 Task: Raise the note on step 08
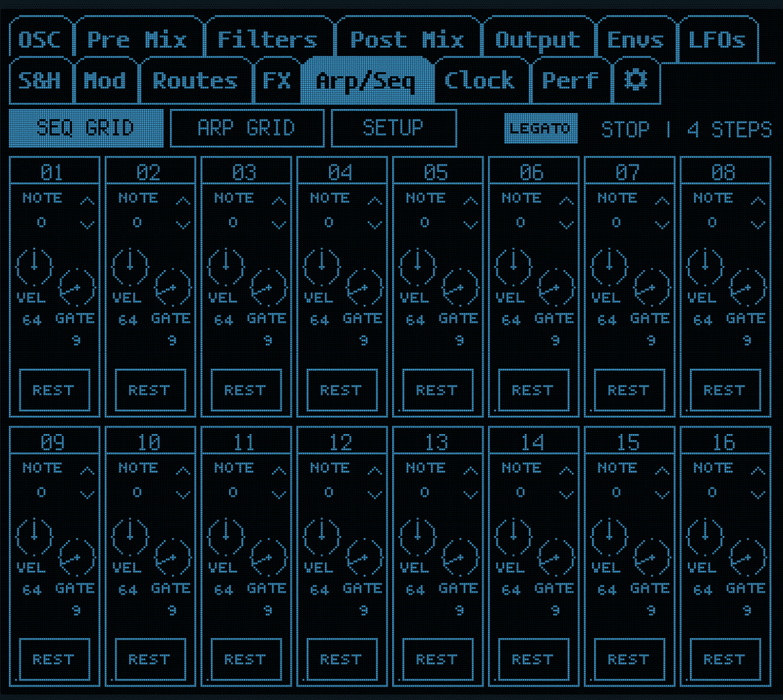758,201
